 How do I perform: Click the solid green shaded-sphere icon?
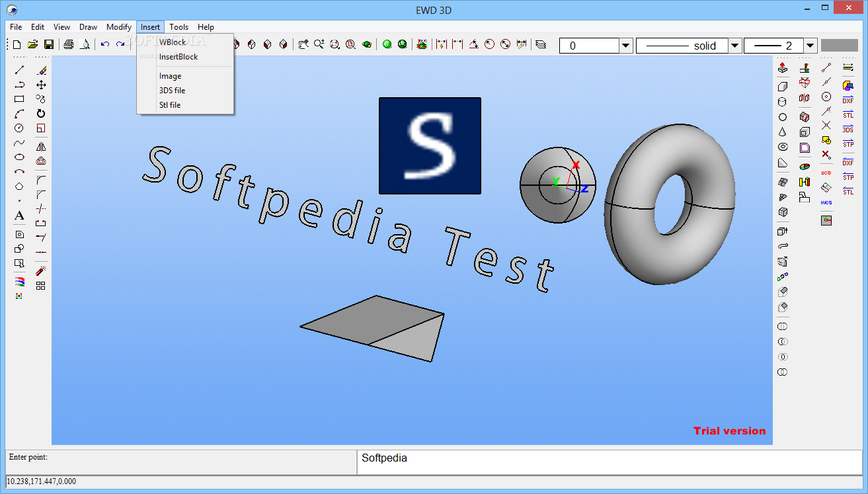click(387, 44)
